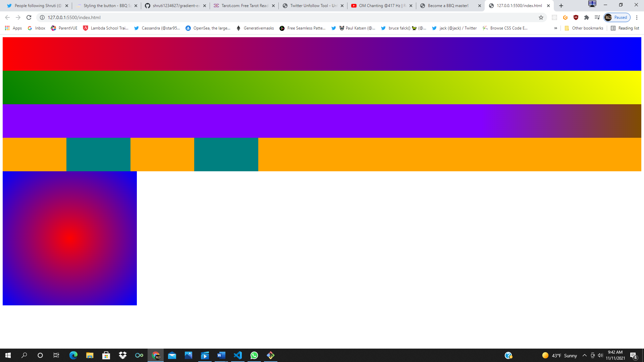This screenshot has width=644, height=362.
Task: Open the Lambda School bookmark
Action: (106, 28)
